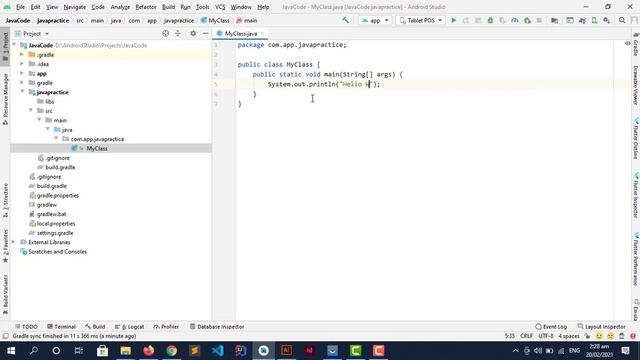The width and height of the screenshot is (640, 360).
Task: Open Sublime Text from the taskbar
Action: click(x=195, y=350)
